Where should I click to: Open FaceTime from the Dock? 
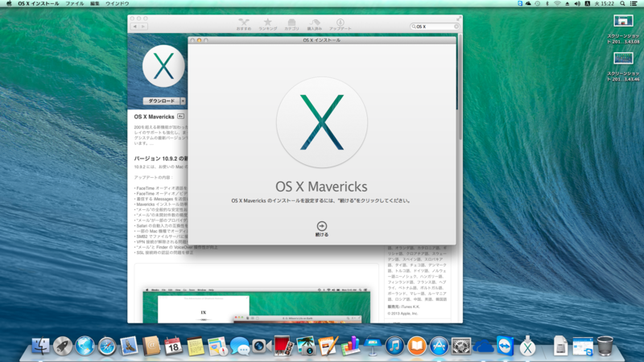[x=261, y=346]
